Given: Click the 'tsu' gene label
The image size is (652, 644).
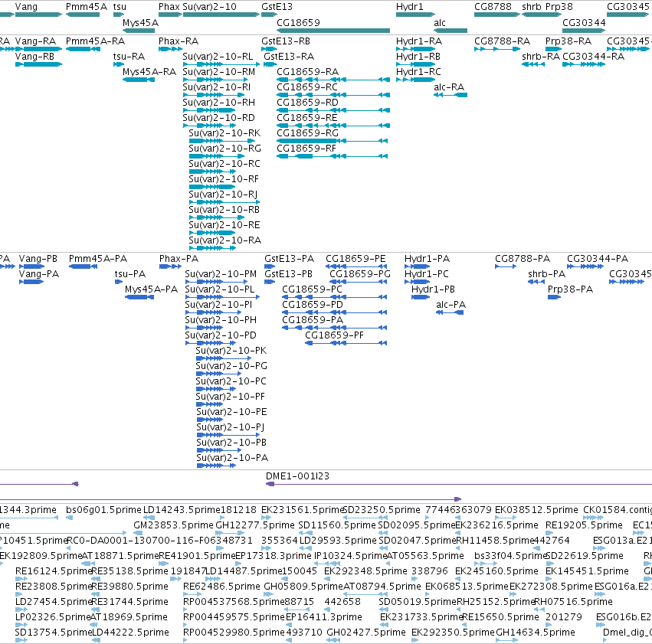Looking at the screenshot, I should click(120, 7).
